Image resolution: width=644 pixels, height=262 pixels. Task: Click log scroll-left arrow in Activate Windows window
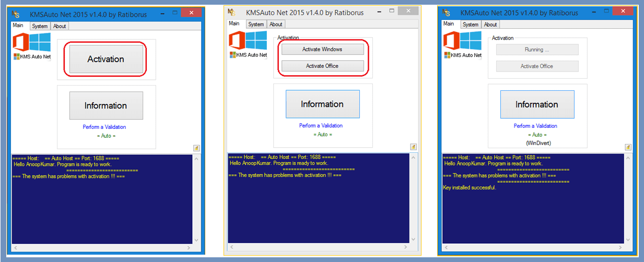231,246
